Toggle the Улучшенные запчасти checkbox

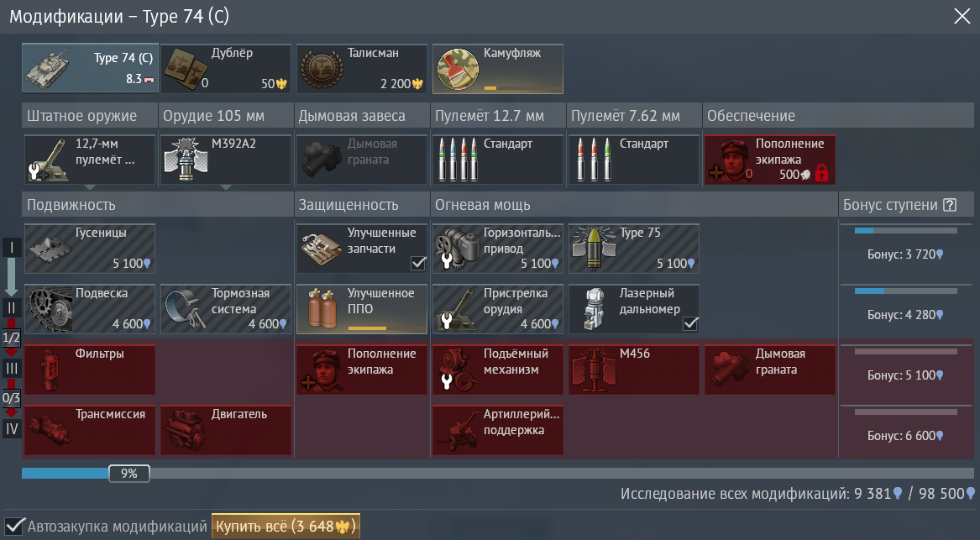[418, 263]
